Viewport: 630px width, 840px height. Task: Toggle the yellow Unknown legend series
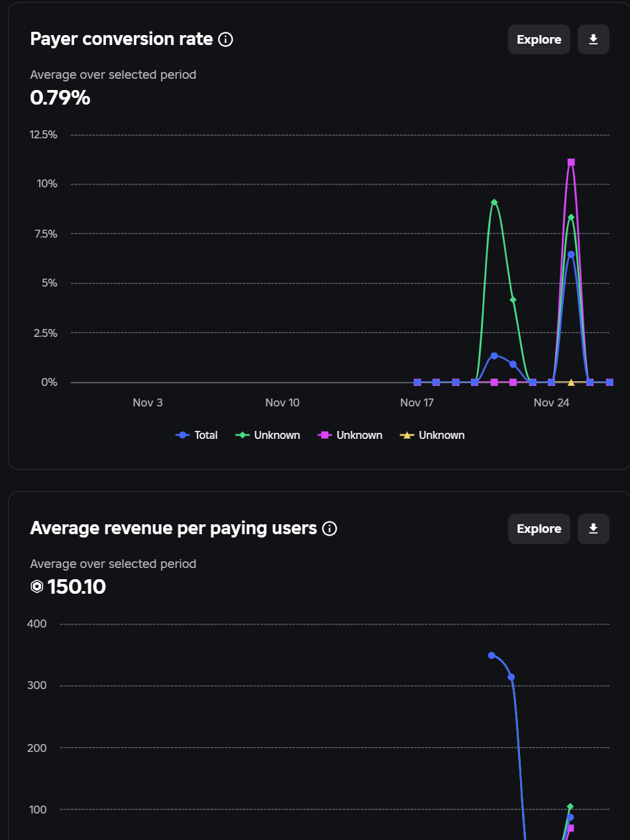434,435
